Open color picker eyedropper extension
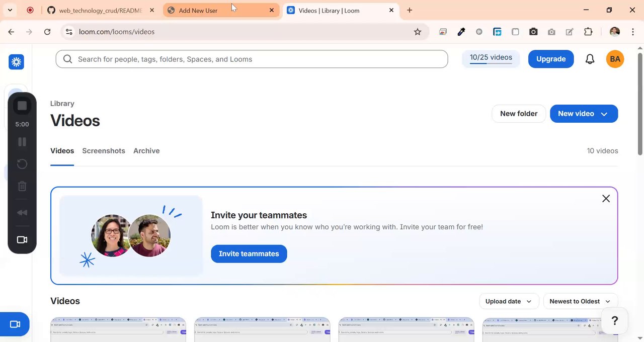 point(461,32)
